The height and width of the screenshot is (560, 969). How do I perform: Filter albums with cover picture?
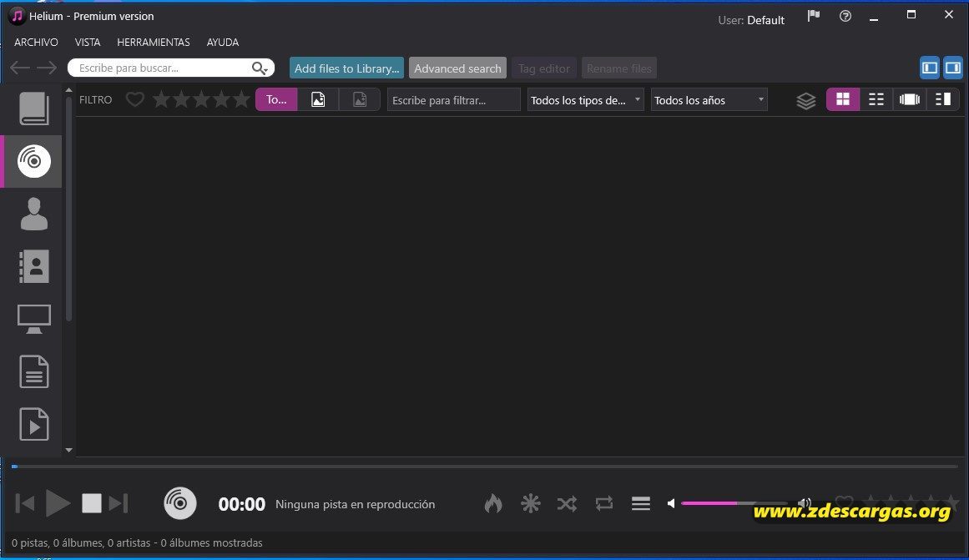coord(318,99)
